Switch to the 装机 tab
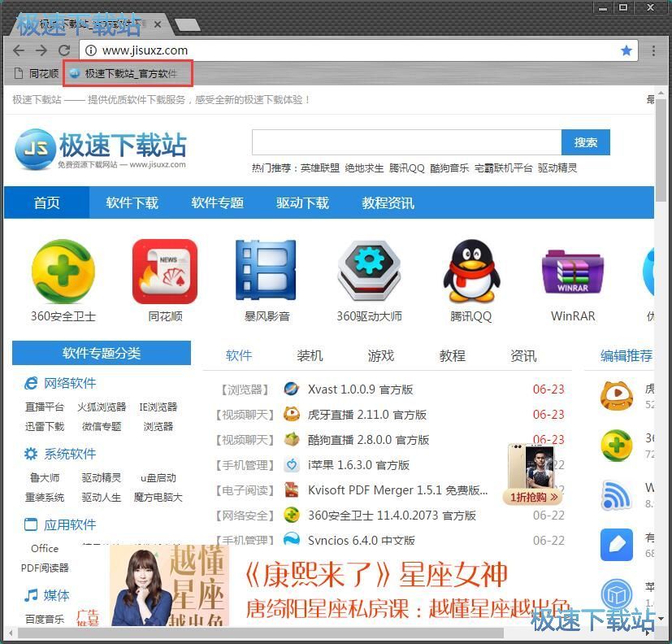The image size is (672, 644). click(310, 356)
